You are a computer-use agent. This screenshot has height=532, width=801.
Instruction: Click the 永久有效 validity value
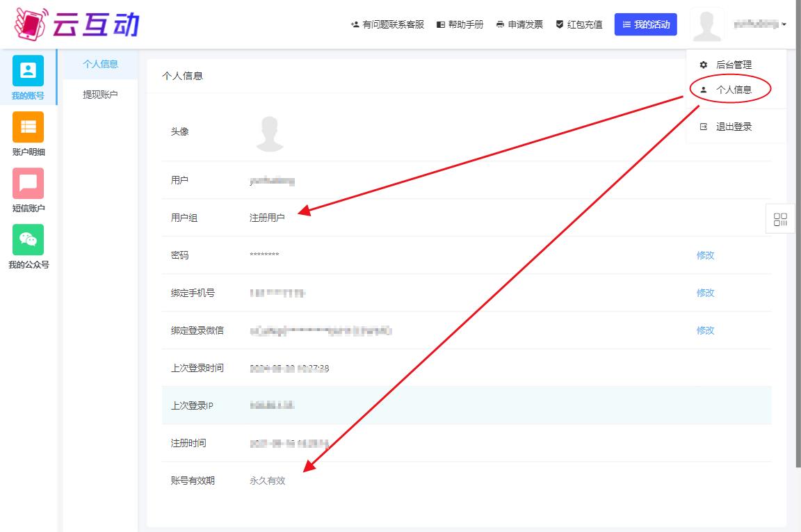[x=267, y=481]
